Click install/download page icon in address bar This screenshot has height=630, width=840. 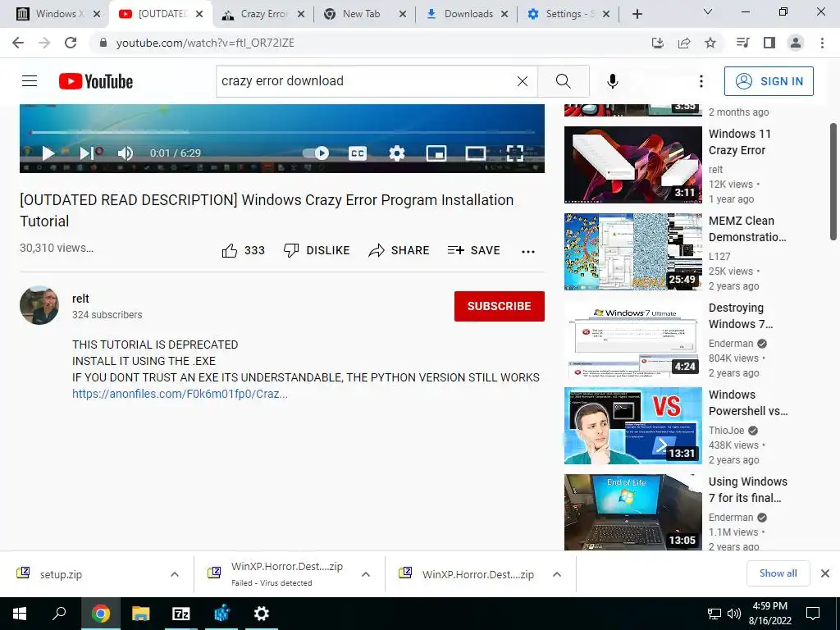[x=658, y=43]
